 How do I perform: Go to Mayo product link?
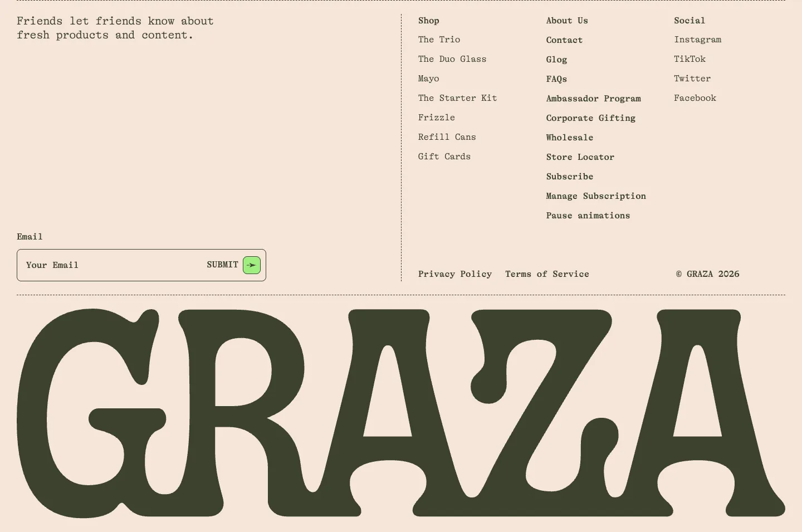428,79
